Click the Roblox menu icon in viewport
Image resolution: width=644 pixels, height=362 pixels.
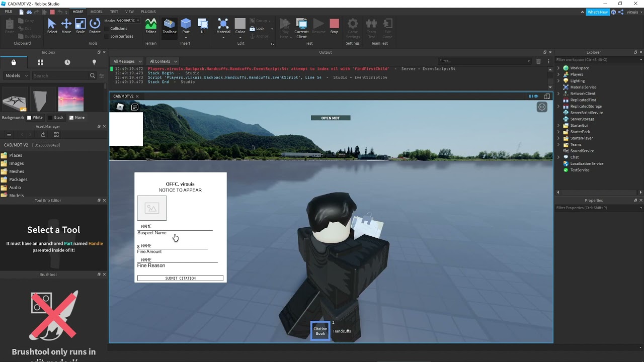(120, 107)
